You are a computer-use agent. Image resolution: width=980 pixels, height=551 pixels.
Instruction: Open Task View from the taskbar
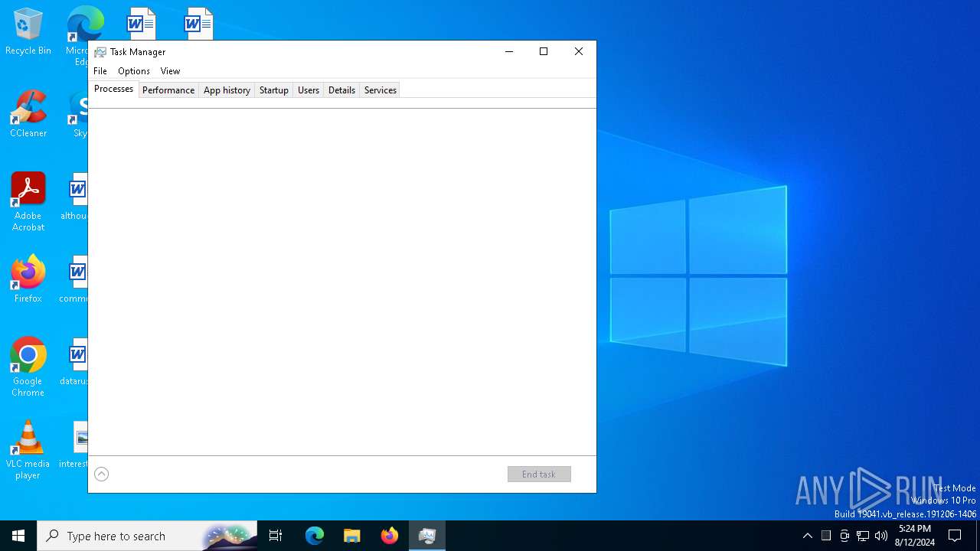276,536
